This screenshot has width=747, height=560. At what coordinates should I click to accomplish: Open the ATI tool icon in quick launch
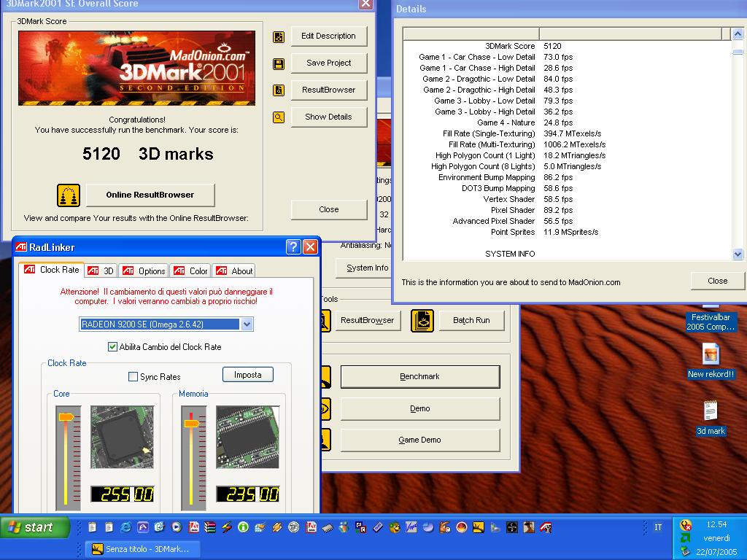546,527
